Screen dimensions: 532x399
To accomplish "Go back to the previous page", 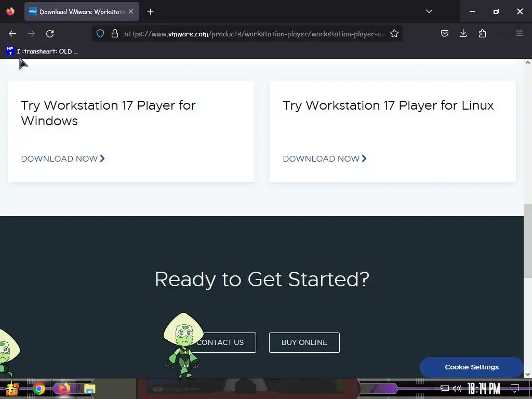I will 12,34.
